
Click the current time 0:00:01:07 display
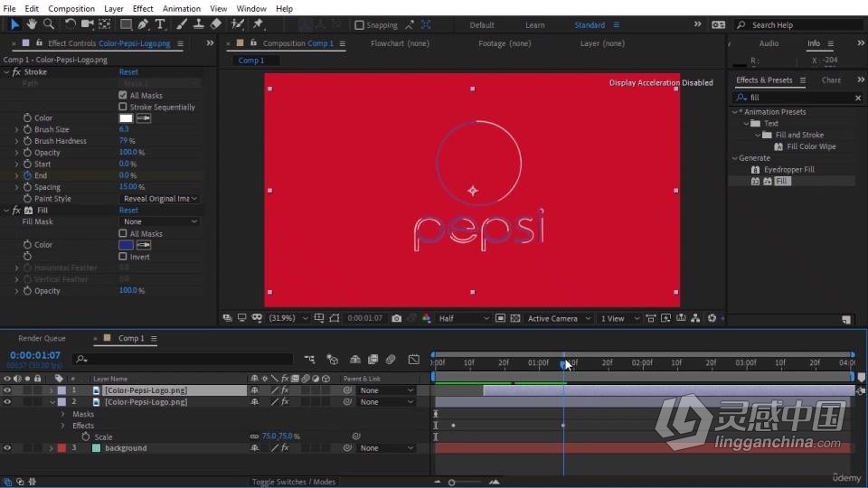point(35,355)
